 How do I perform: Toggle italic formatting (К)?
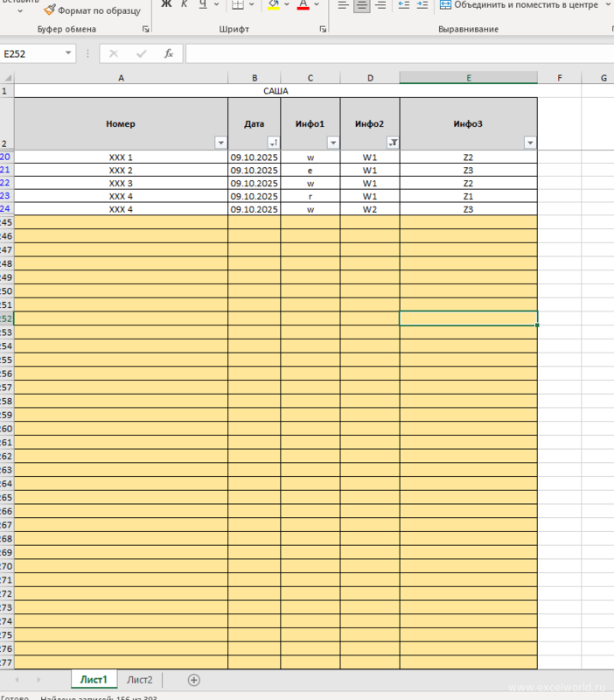[184, 5]
